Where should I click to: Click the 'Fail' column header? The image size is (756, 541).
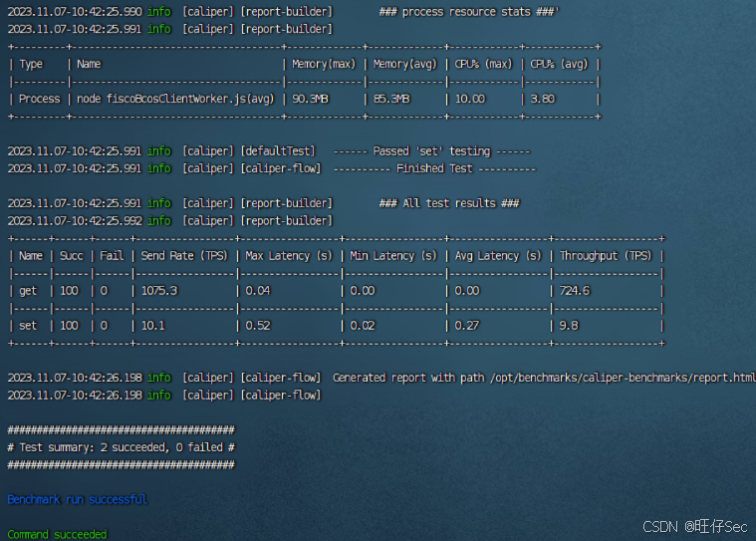tap(112, 255)
